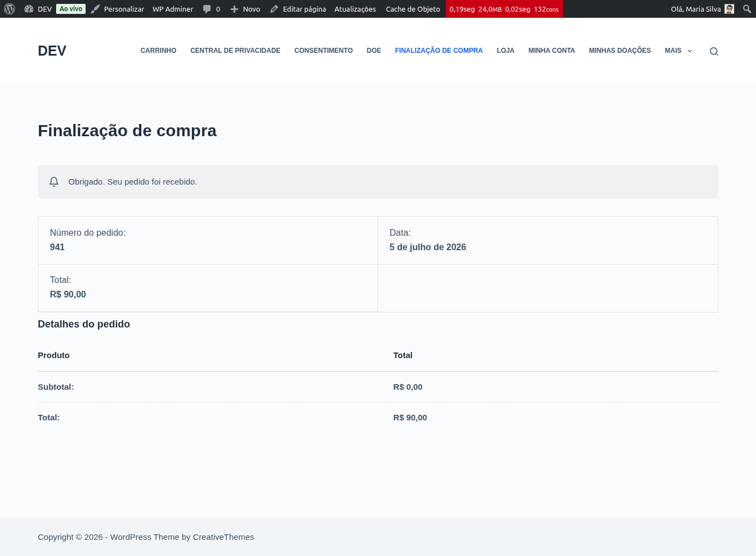Open the Consentimento page

pyautogui.click(x=324, y=51)
